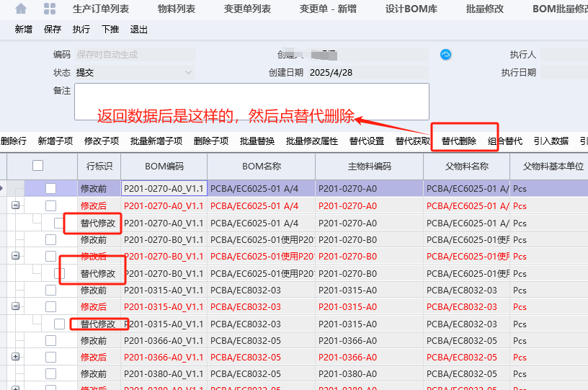
Task: Click into the 备注 text area
Action: tap(251, 102)
